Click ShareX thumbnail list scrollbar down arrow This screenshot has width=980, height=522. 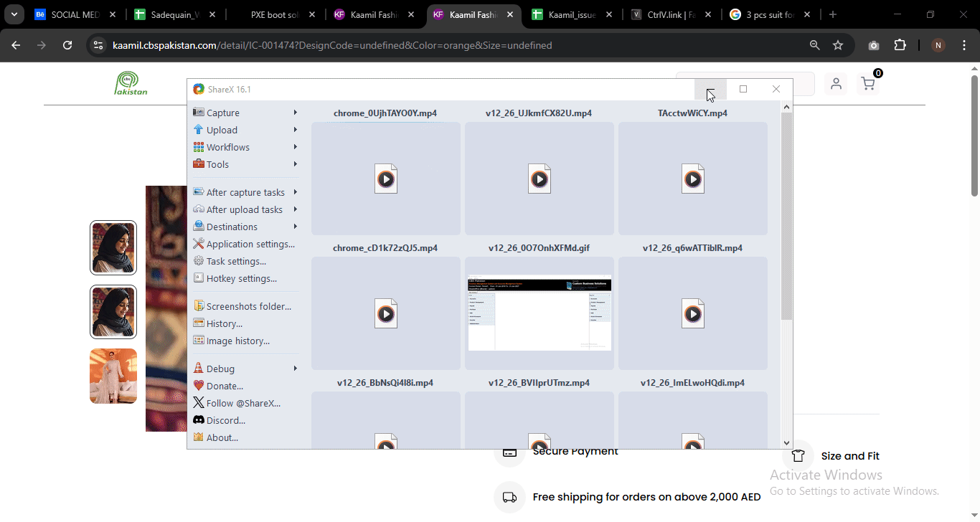tap(786, 443)
